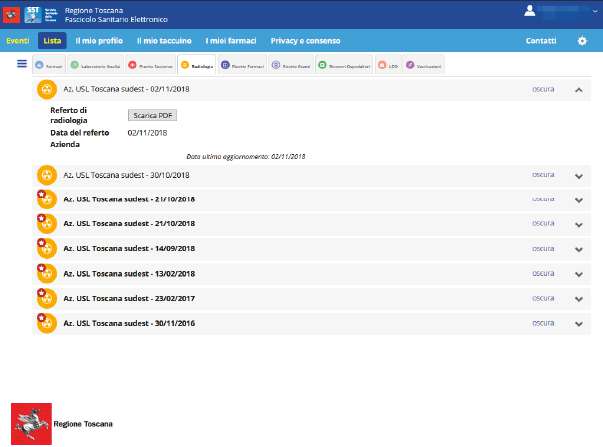Switch to the LDO tab
This screenshot has height=447, width=603.
(x=388, y=65)
